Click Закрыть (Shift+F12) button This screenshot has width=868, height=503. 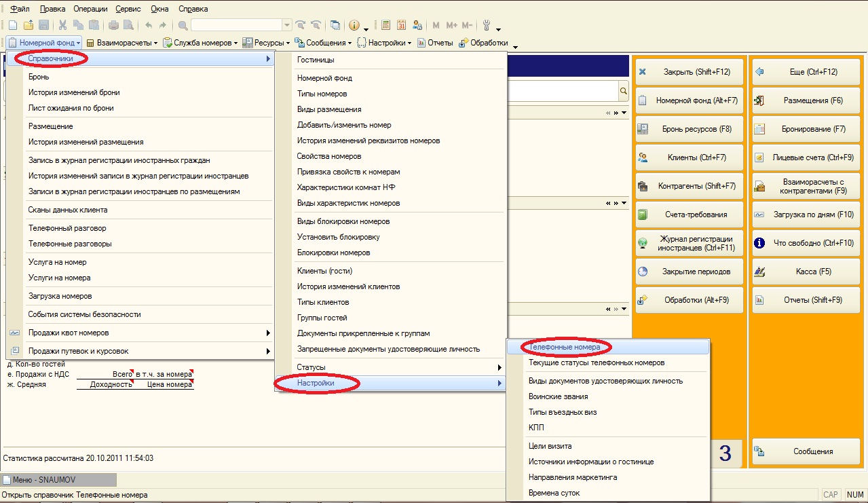tap(690, 72)
